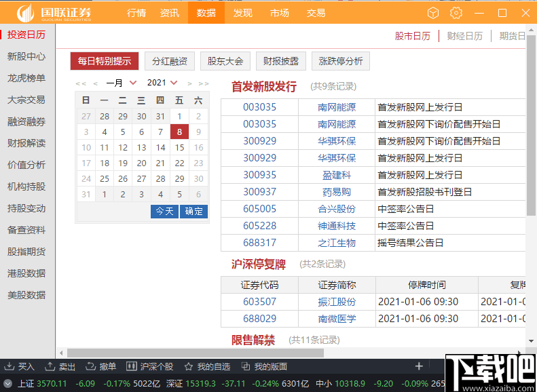Select 股市日历 tab
537x392 pixels.
412,36
